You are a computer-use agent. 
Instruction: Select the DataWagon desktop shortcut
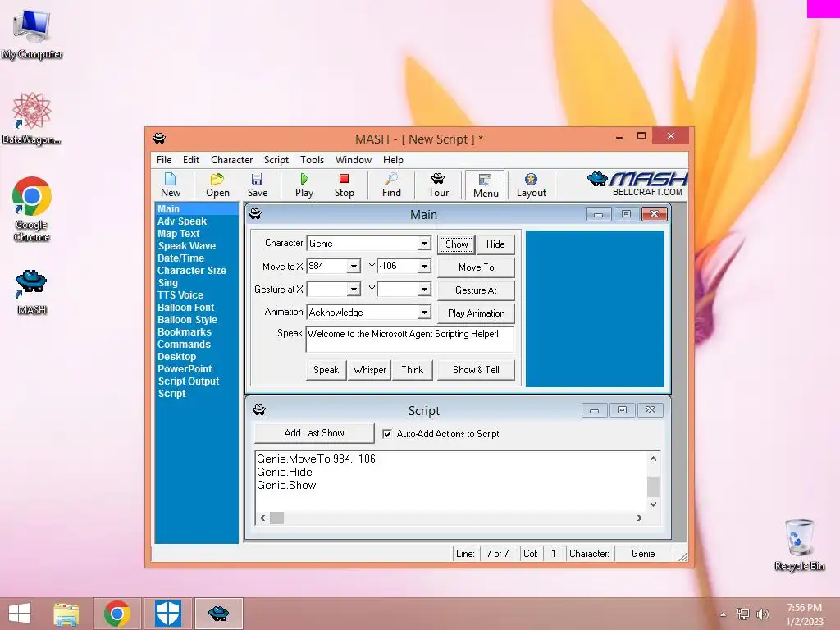click(x=32, y=119)
